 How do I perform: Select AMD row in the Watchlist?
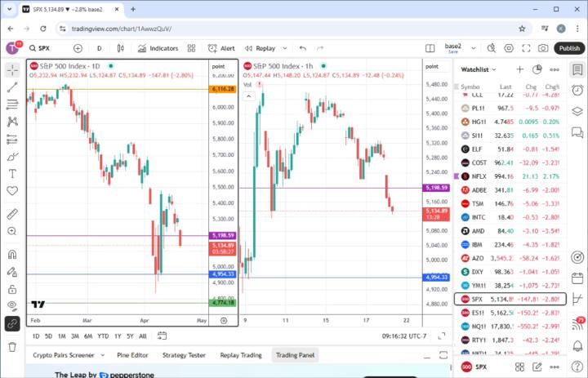click(x=510, y=231)
